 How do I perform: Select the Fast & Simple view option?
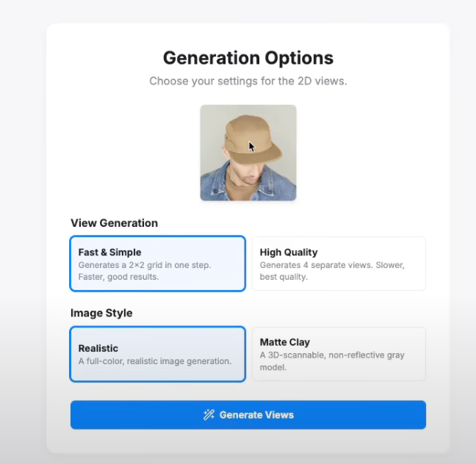[x=157, y=263]
